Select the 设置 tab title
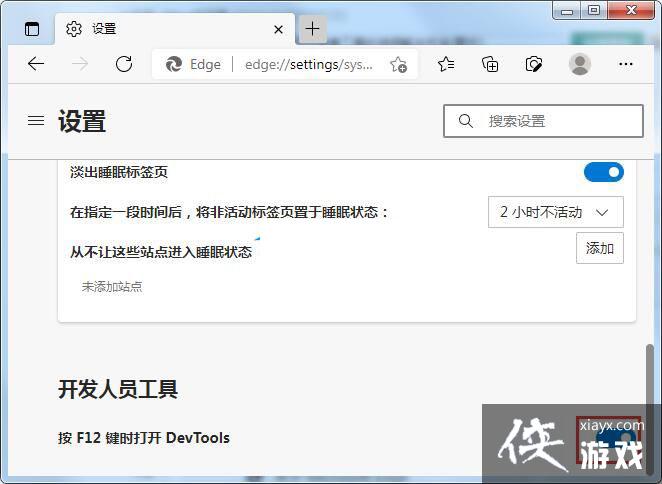662x484 pixels. pyautogui.click(x=104, y=29)
